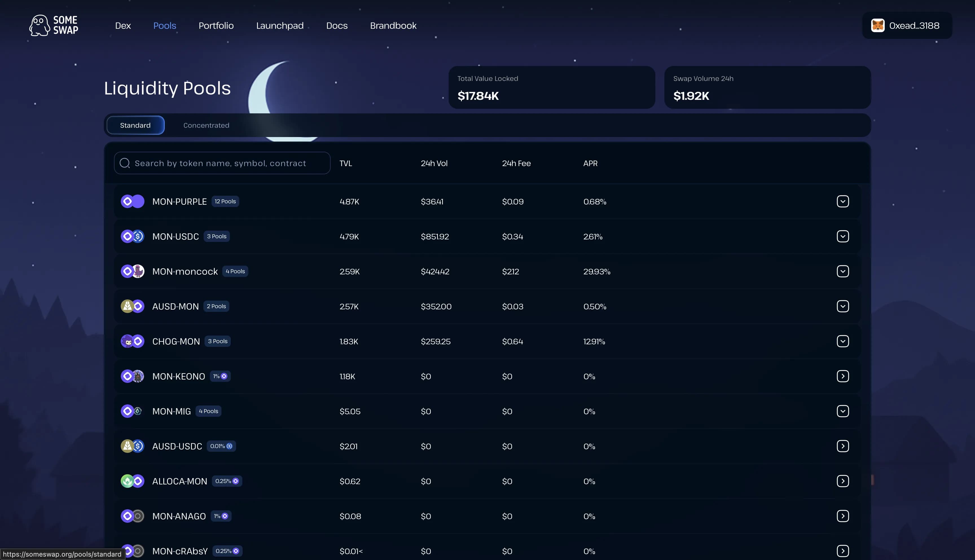The width and height of the screenshot is (975, 560).
Task: Switch to Concentrated pools toggle
Action: [x=206, y=125]
